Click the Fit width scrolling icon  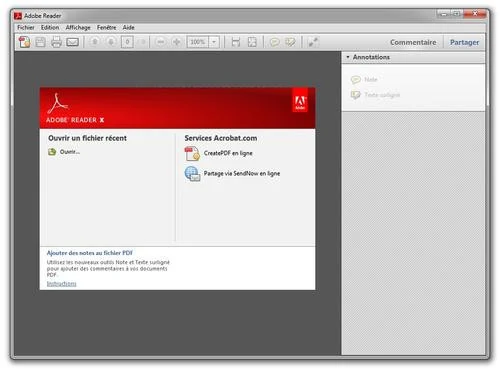click(x=236, y=42)
